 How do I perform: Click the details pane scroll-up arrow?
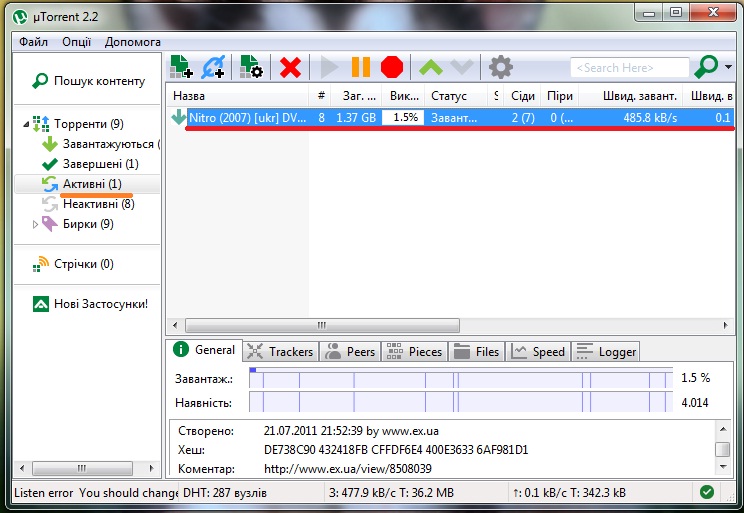[723, 429]
